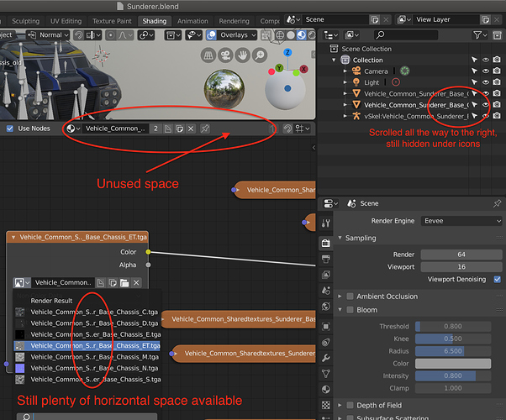Click the zoom magnifier icon in viewport

[x=260, y=55]
